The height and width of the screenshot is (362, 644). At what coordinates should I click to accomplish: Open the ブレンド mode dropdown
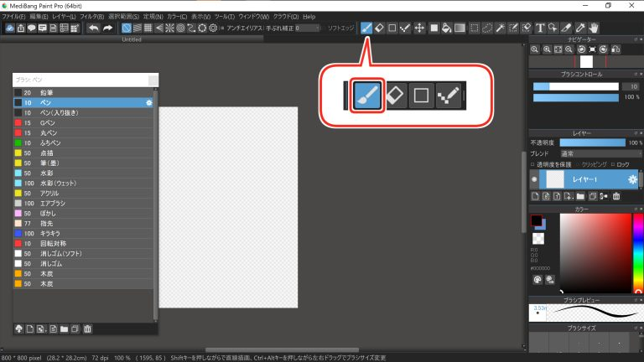click(x=591, y=154)
